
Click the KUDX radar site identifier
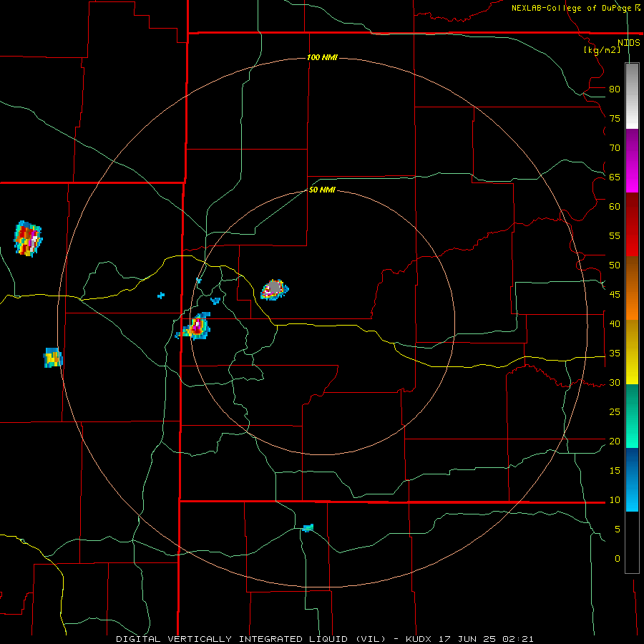[x=420, y=639]
